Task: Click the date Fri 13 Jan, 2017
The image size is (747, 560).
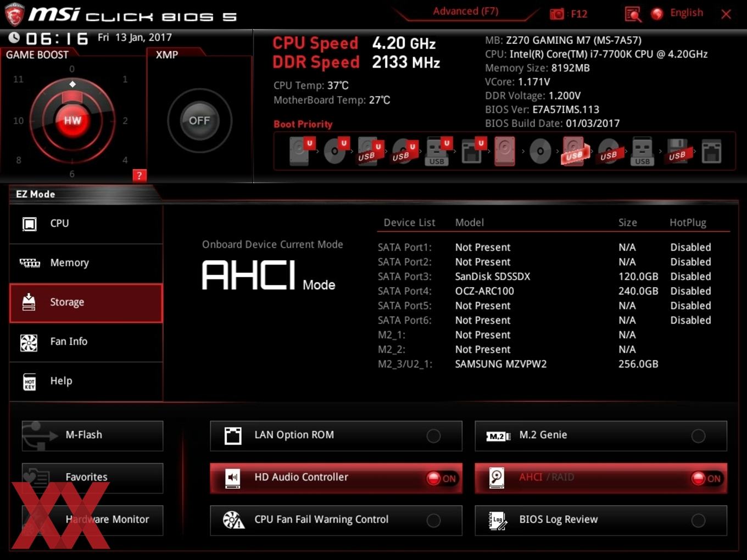Action: pyautogui.click(x=135, y=37)
